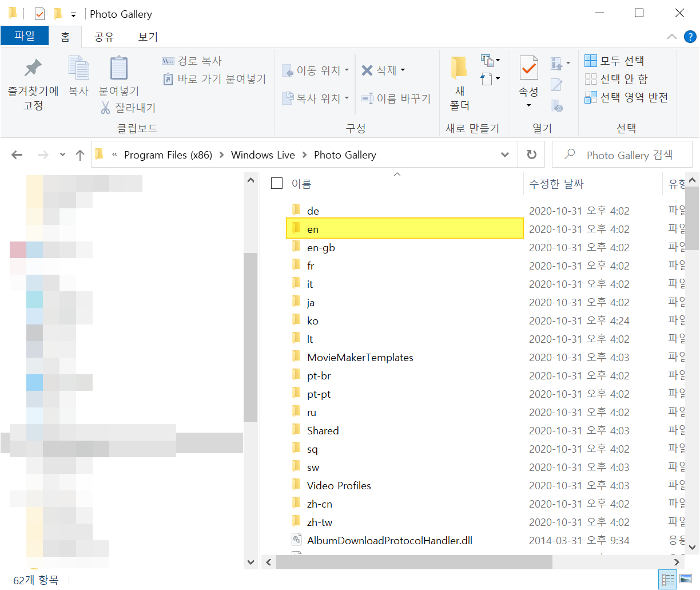The width and height of the screenshot is (700, 590).
Task: Collapse the ribbon with the chevron
Action: coord(672,37)
